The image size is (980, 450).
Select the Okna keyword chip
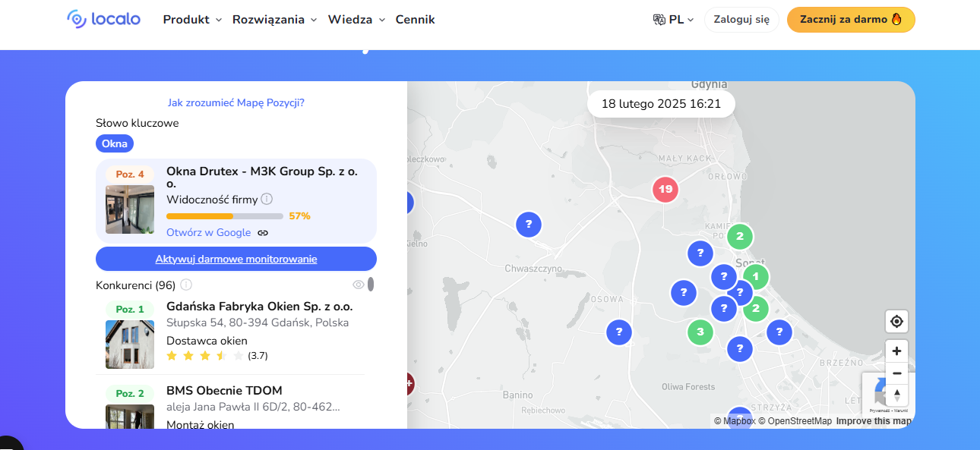[115, 143]
